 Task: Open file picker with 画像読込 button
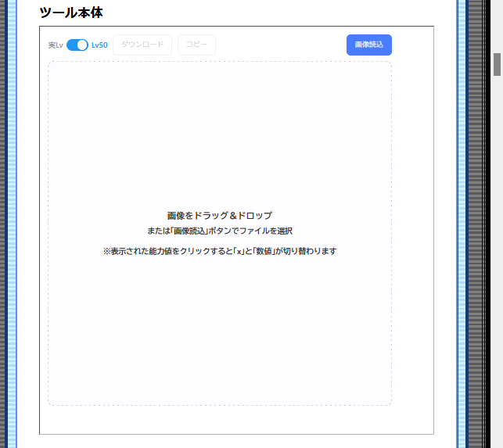click(368, 45)
